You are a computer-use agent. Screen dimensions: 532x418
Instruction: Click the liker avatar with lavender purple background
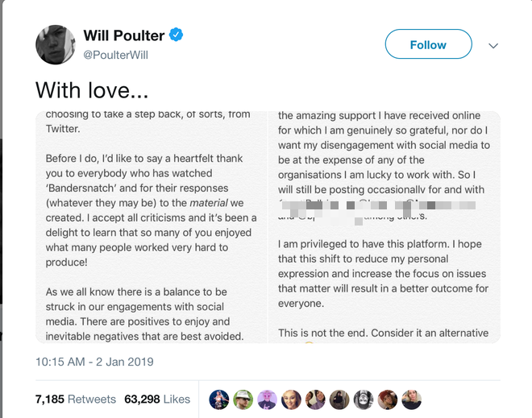tap(267, 399)
